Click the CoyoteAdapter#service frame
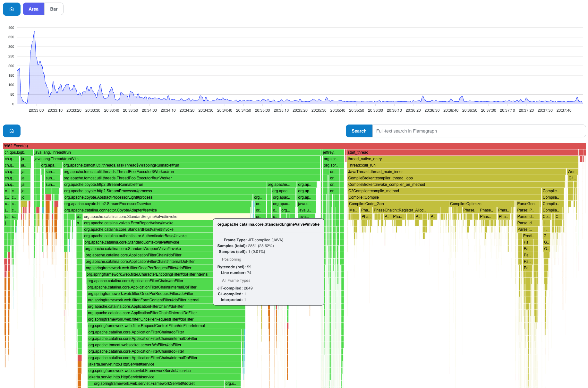Image resolution: width=588 pixels, height=388 pixels. click(157, 210)
